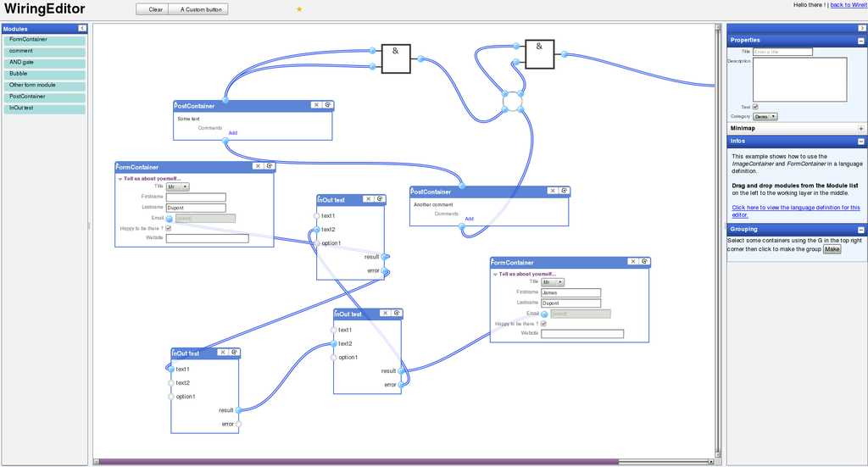Select 'Other form module' in Modules list
Viewport: 868px width, 467px height.
[x=44, y=86]
